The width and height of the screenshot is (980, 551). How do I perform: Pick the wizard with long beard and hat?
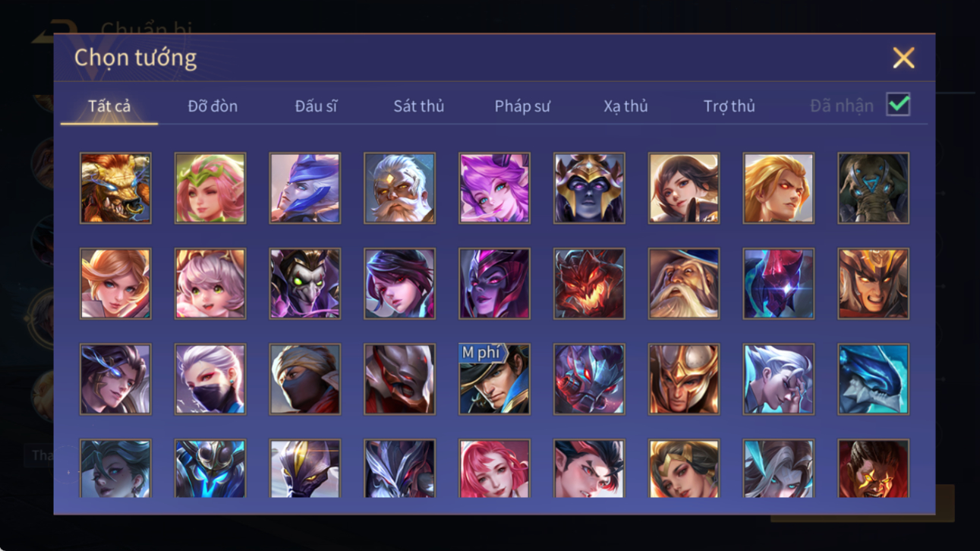684,284
